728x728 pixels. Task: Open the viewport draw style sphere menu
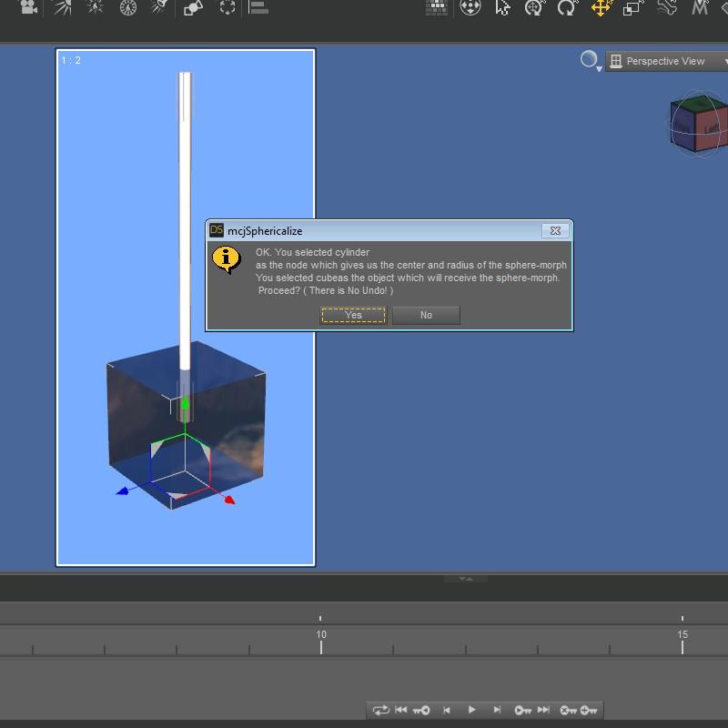point(591,60)
